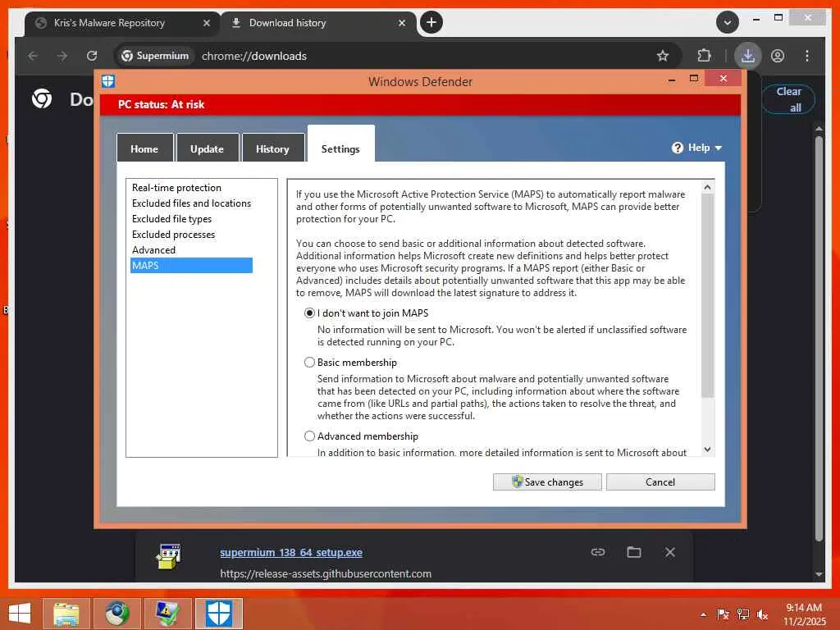Click the Help question mark icon

pyautogui.click(x=677, y=148)
